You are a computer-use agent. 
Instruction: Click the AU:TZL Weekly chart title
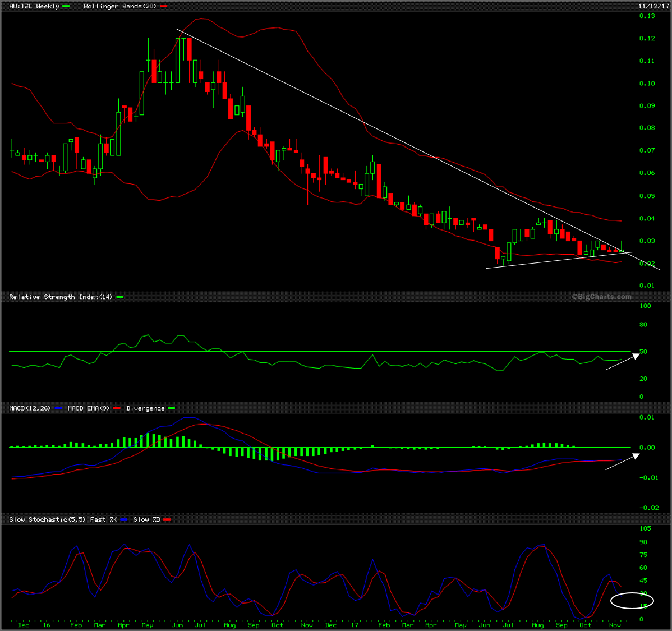(34, 6)
